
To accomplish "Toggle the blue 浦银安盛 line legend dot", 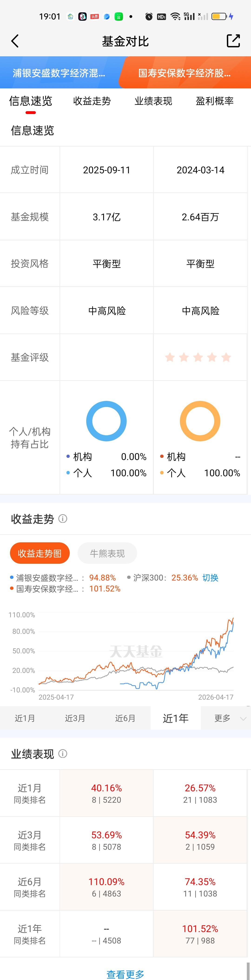I will pos(11,577).
